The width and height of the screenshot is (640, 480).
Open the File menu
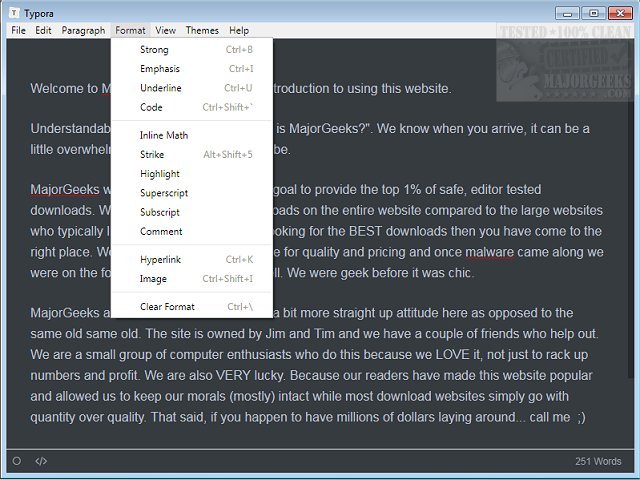18,31
